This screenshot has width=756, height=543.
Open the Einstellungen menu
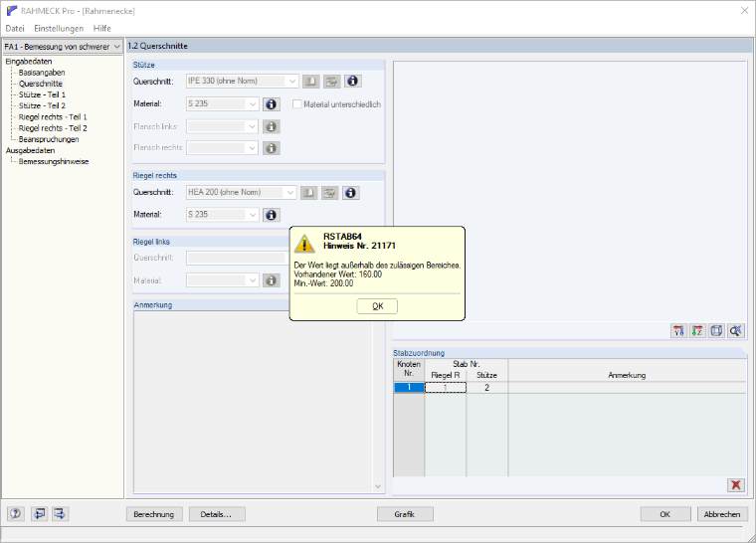(59, 29)
